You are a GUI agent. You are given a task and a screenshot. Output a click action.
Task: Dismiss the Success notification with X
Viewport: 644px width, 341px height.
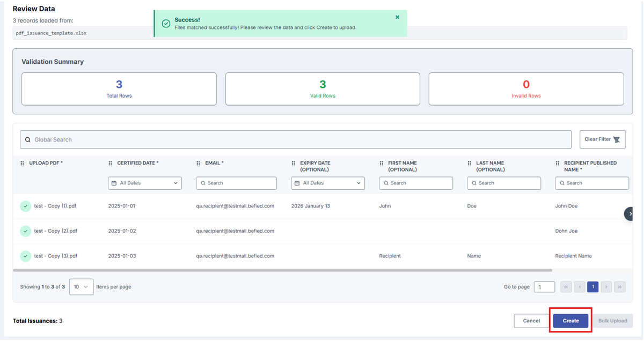coord(397,17)
